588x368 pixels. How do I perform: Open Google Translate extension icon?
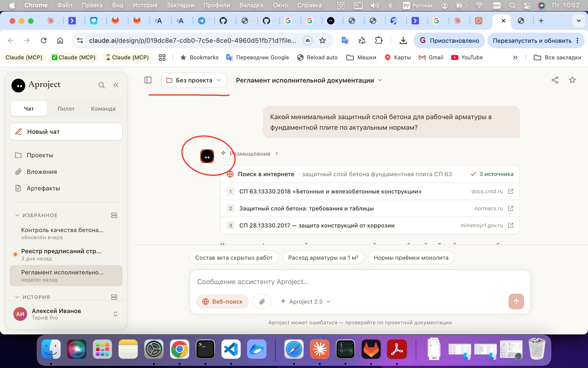pos(345,40)
